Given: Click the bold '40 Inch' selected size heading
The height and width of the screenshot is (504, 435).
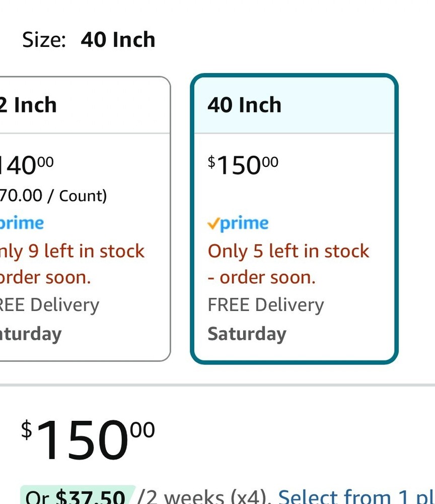Looking at the screenshot, I should pyautogui.click(x=118, y=40).
